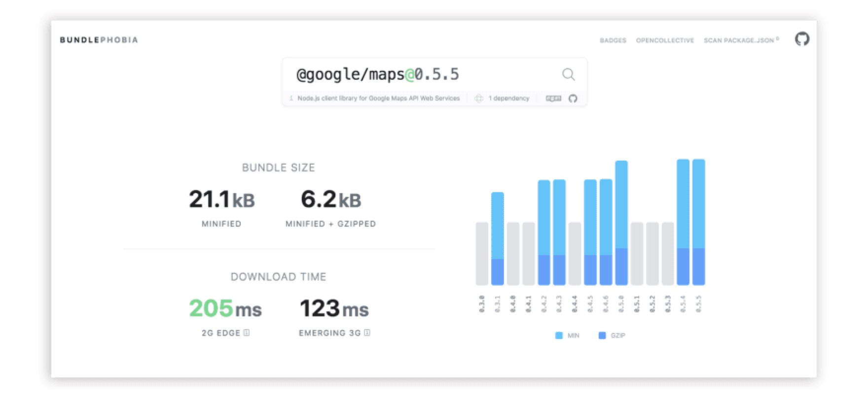Open the GitHub icon in the top-right header
Image resolution: width=868 pixels, height=405 pixels.
tap(802, 39)
